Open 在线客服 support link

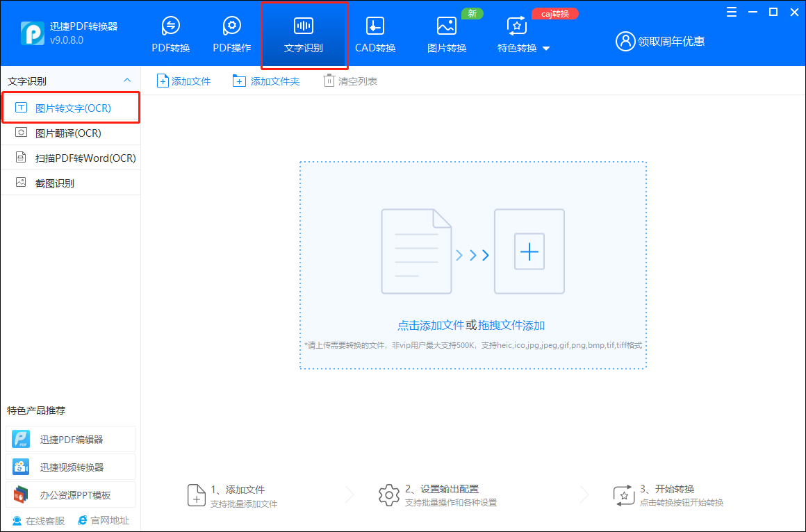click(38, 521)
